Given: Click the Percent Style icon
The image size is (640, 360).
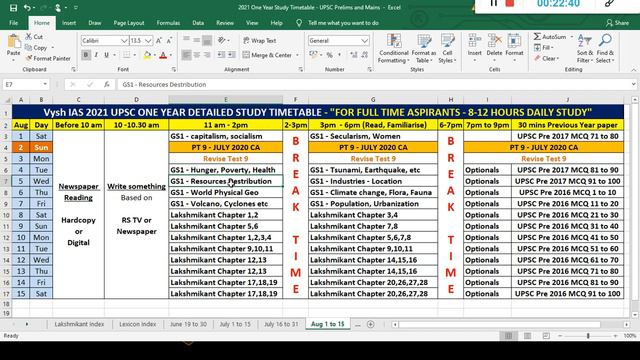Looking at the screenshot, I should [x=329, y=55].
